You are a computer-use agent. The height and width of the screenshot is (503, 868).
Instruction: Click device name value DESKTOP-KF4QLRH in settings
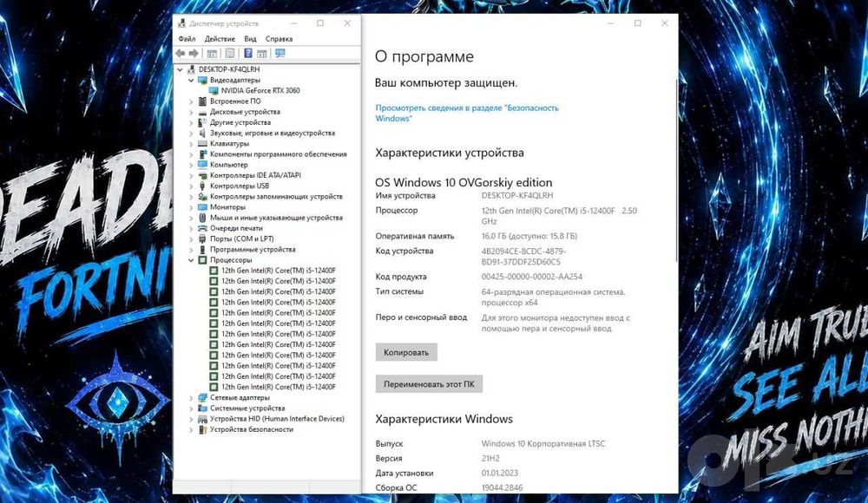(x=517, y=195)
